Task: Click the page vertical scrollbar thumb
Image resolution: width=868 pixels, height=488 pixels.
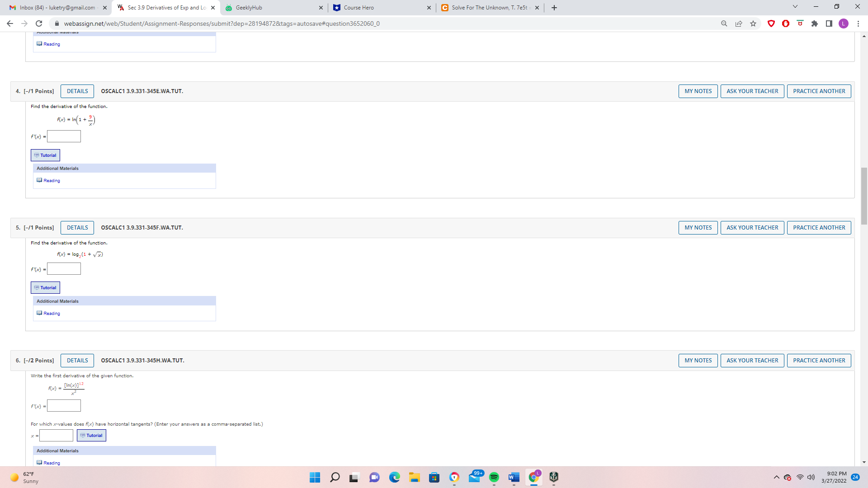Action: click(x=864, y=195)
